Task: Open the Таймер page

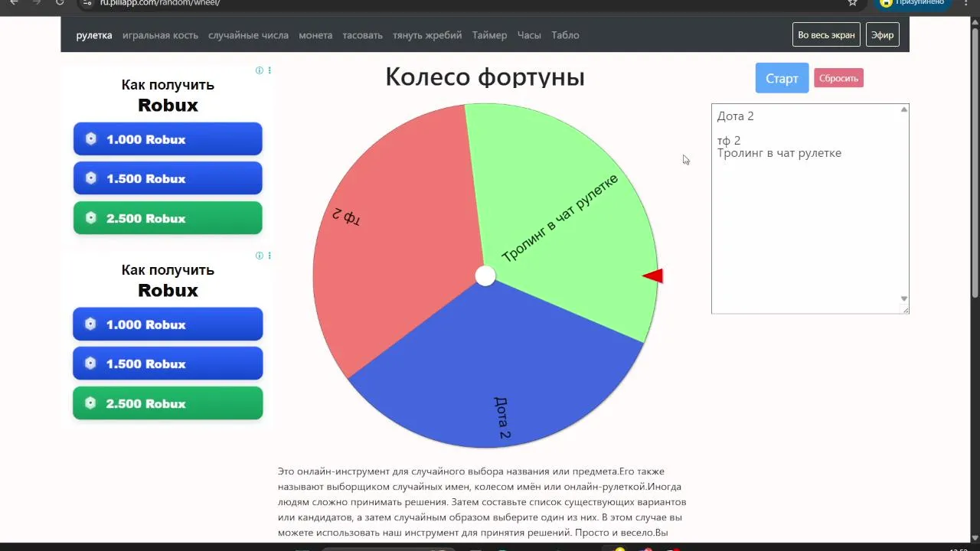Action: click(489, 35)
